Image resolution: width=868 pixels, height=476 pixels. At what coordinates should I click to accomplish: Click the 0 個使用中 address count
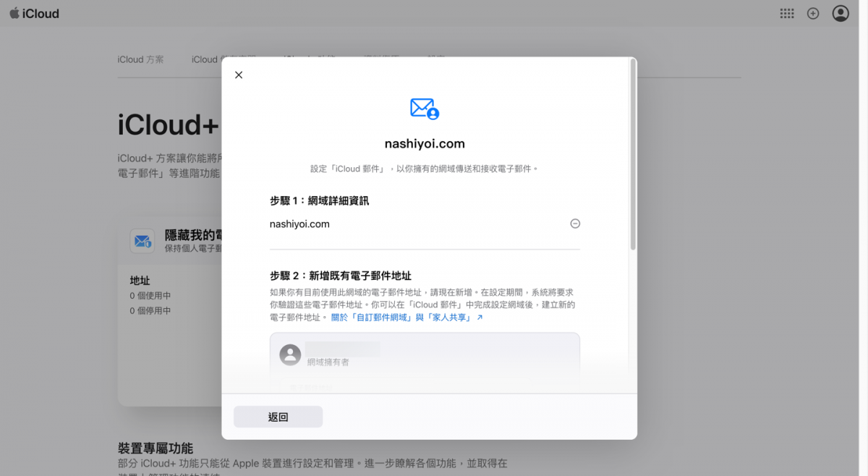pyautogui.click(x=150, y=296)
